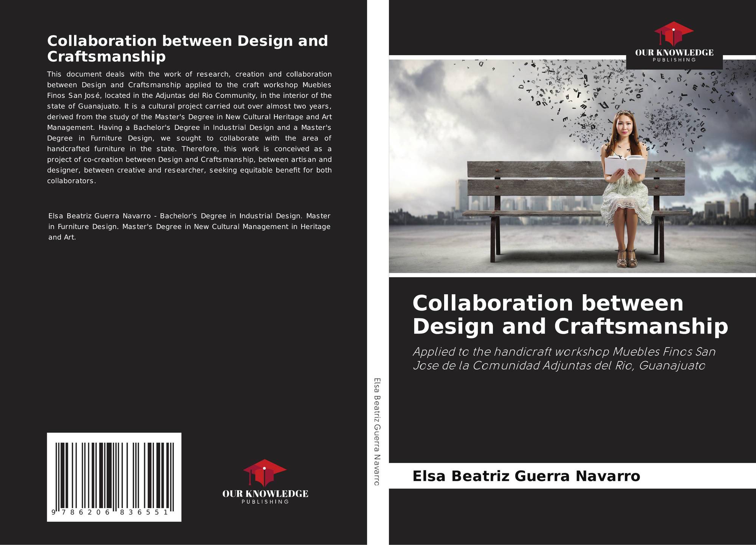Click author name Elsa Beatriz Guerra Navarro bar
The height and width of the screenshot is (545, 756).
tap(526, 476)
